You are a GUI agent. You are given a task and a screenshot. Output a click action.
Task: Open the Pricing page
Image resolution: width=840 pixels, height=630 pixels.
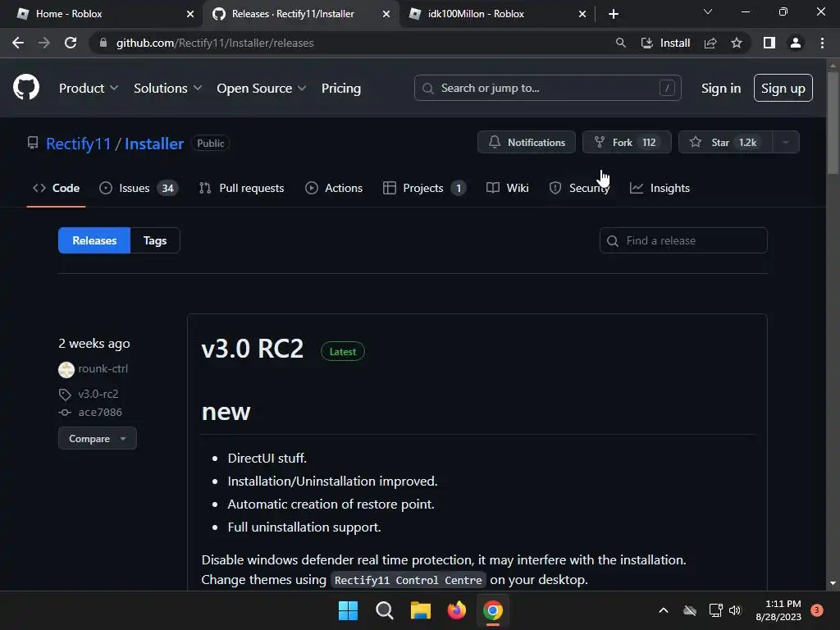(340, 88)
